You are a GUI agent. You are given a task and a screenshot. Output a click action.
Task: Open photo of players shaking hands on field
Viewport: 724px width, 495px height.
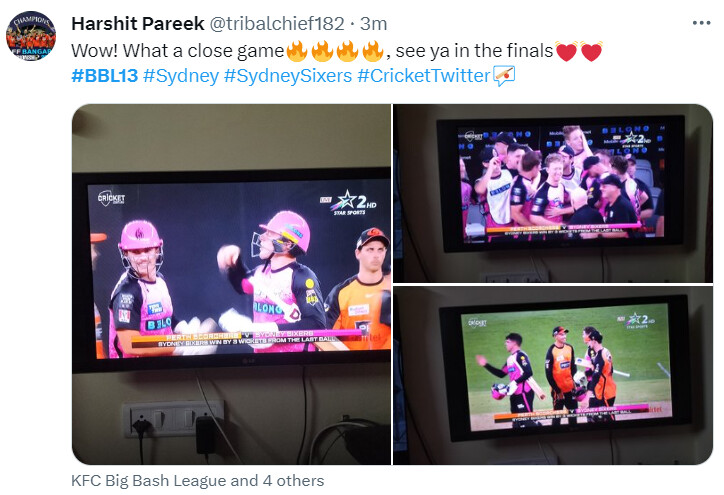tap(553, 375)
